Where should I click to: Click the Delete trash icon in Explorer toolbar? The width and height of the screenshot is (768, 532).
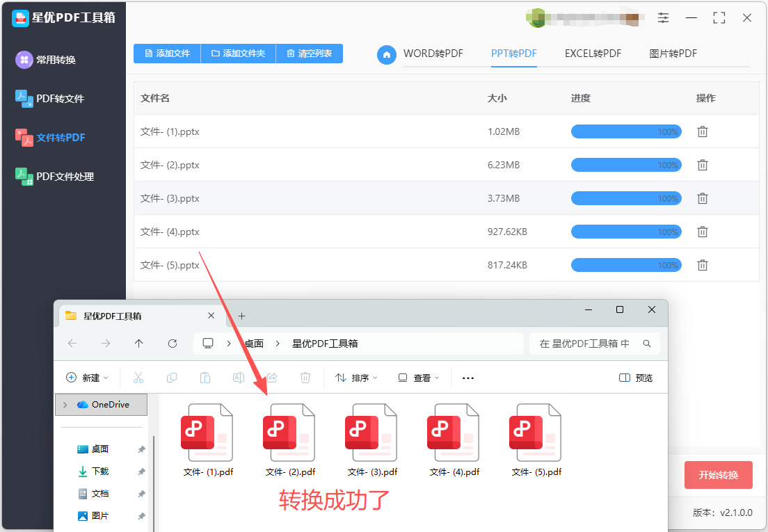point(305,378)
